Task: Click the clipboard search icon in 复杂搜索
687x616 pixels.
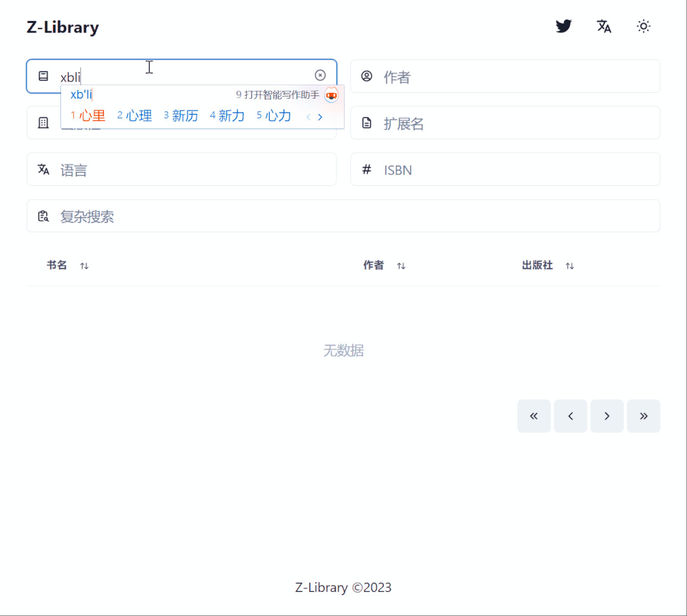Action: pos(43,216)
